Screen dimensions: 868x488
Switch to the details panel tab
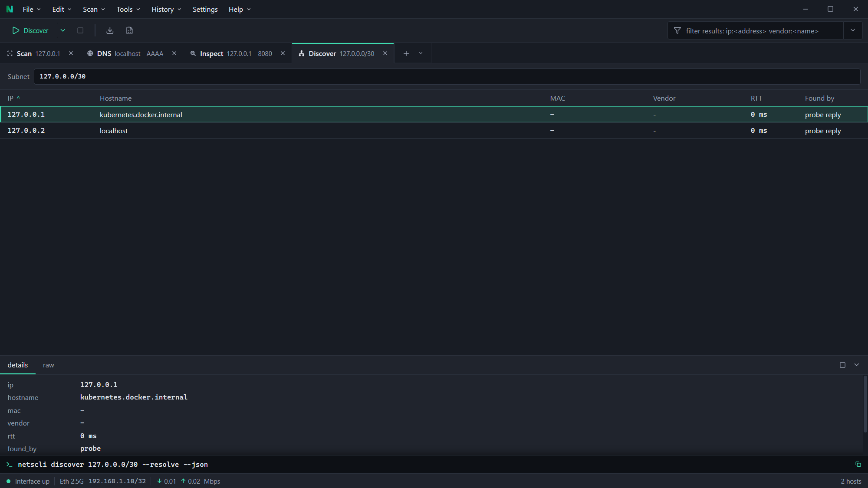click(17, 365)
